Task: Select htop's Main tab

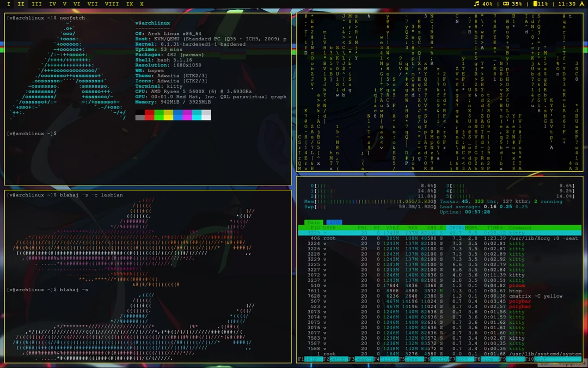Action: pyautogui.click(x=314, y=222)
